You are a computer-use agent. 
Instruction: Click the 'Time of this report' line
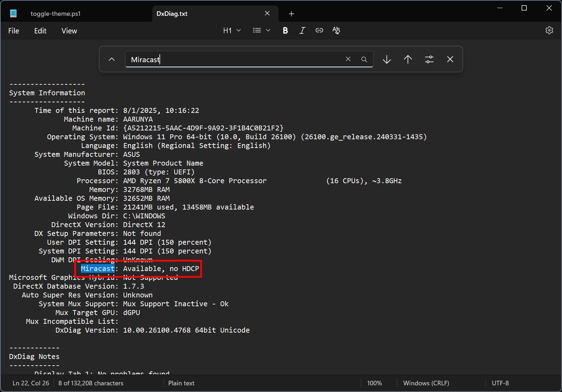116,110
